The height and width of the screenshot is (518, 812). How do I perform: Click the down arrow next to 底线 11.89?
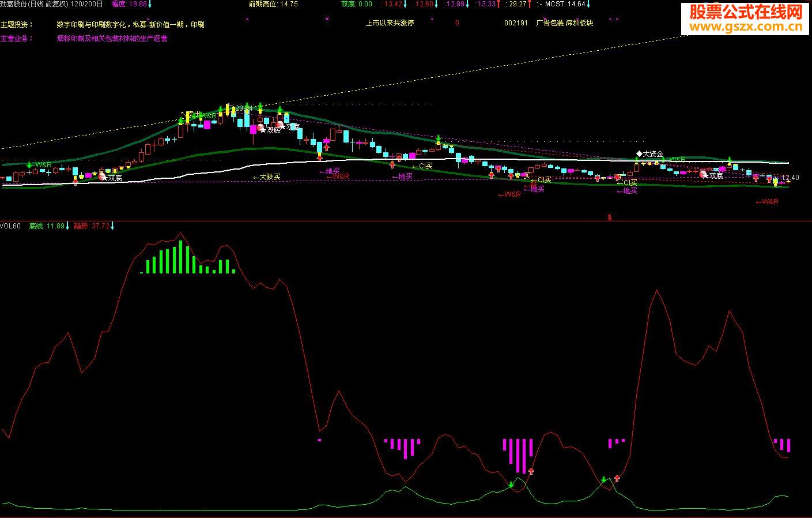tap(67, 226)
